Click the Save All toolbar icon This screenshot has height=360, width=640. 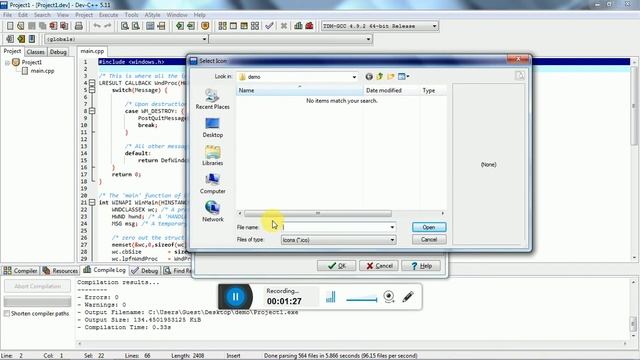[42, 26]
